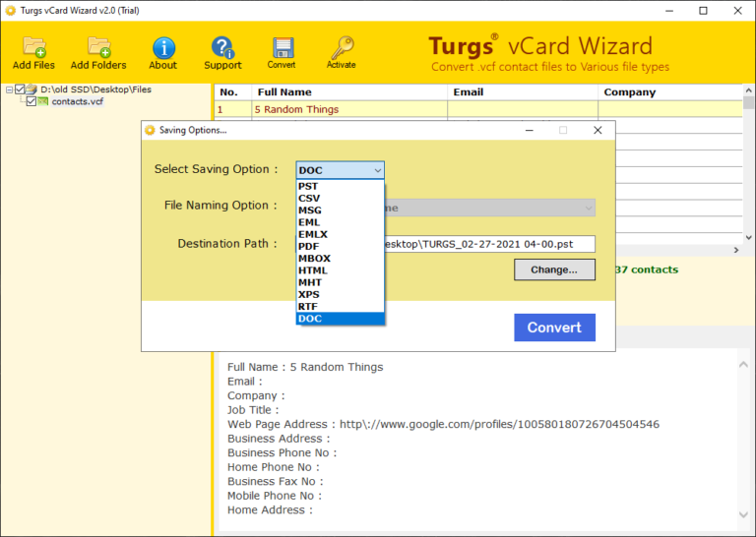Click the Destination Path text field

click(489, 244)
